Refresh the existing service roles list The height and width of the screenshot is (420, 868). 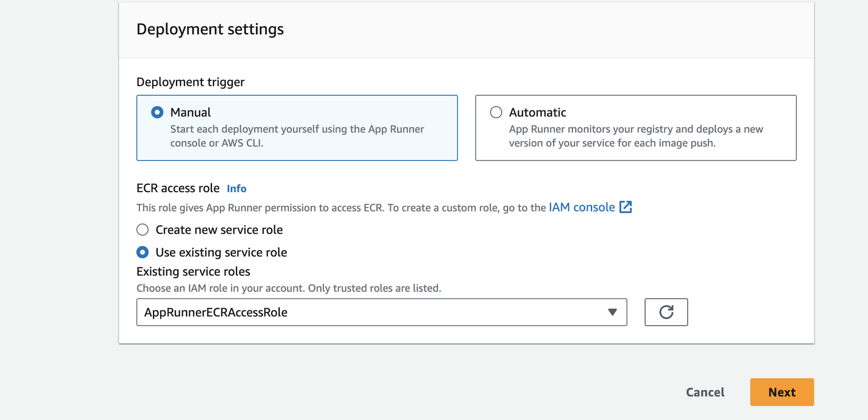point(666,312)
